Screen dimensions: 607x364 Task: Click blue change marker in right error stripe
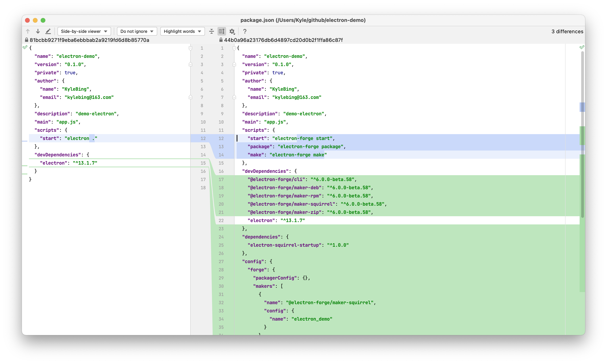pyautogui.click(x=582, y=107)
